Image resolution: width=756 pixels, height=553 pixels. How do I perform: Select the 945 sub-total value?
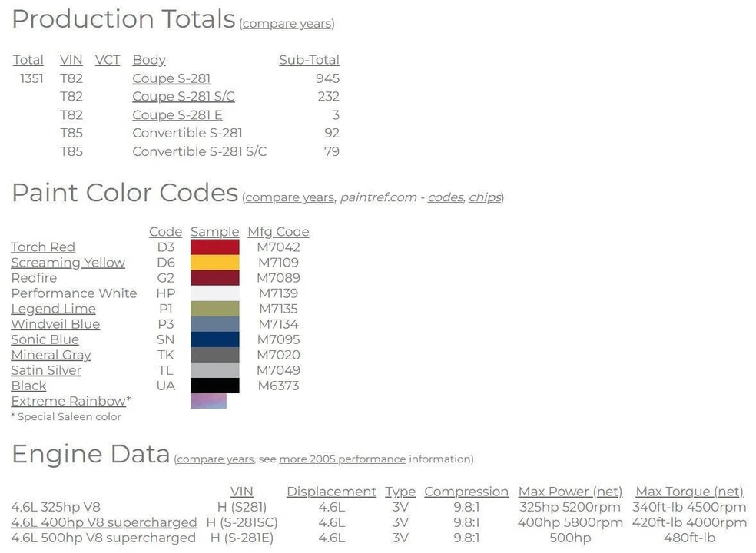pos(328,78)
